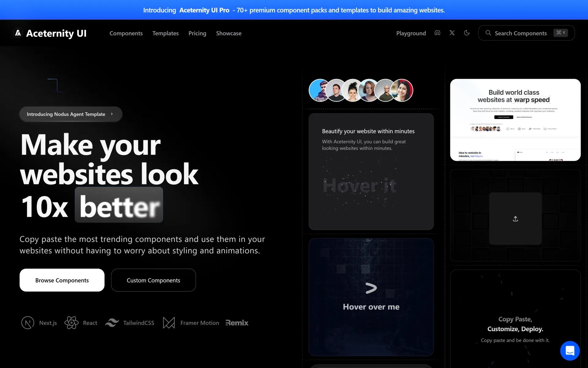
Task: Click the Playground link
Action: pos(411,33)
